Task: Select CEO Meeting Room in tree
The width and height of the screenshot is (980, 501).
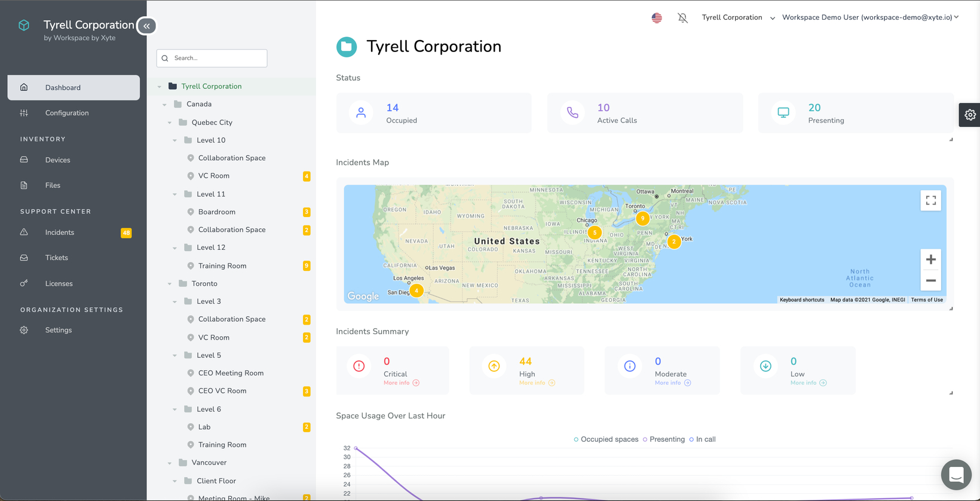Action: pos(231,373)
